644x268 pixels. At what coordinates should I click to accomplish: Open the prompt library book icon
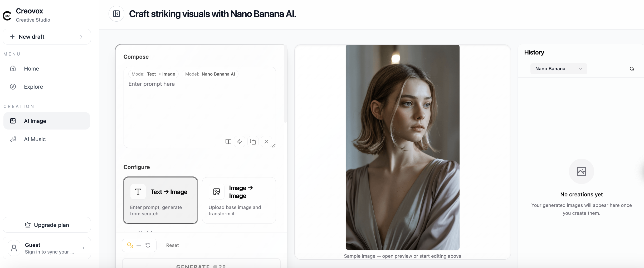228,141
